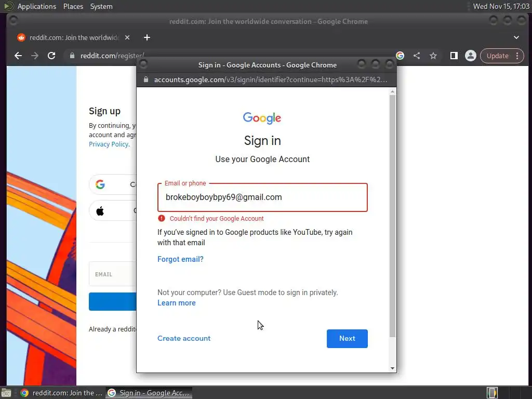Screen dimensions: 532x399
Task: Click the popup scrollbar up arrow
Action: (393, 91)
